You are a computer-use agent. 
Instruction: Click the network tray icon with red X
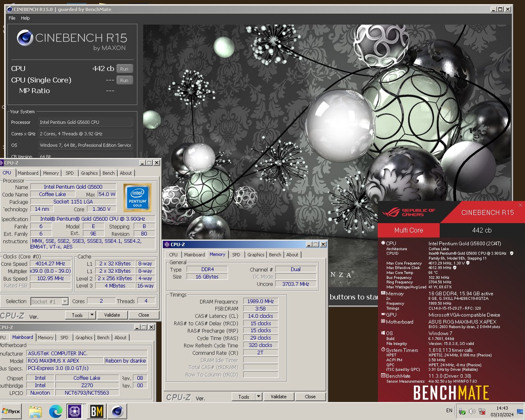[x=482, y=411]
